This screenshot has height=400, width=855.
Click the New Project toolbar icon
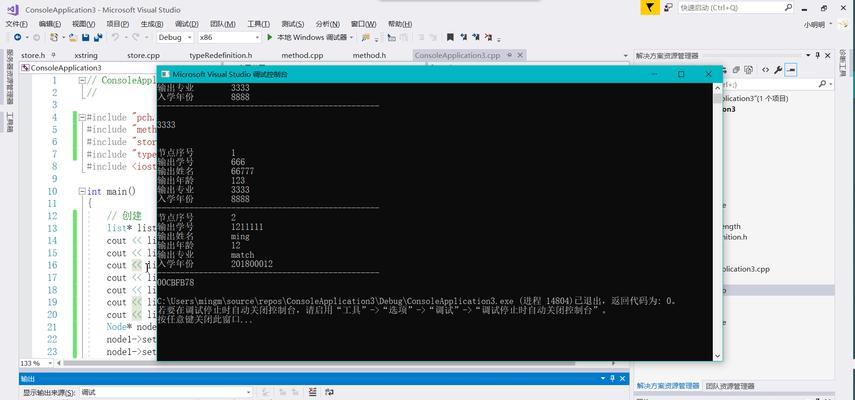(x=53, y=38)
